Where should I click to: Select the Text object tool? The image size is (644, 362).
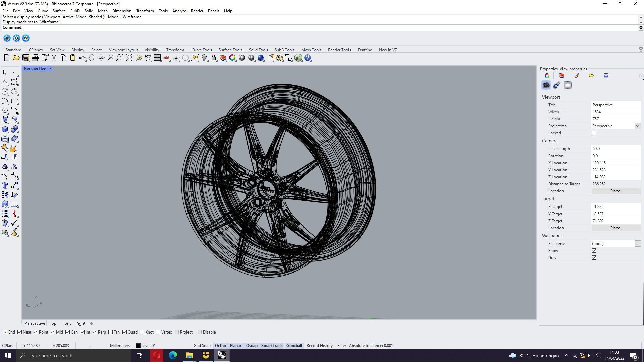pos(5,185)
